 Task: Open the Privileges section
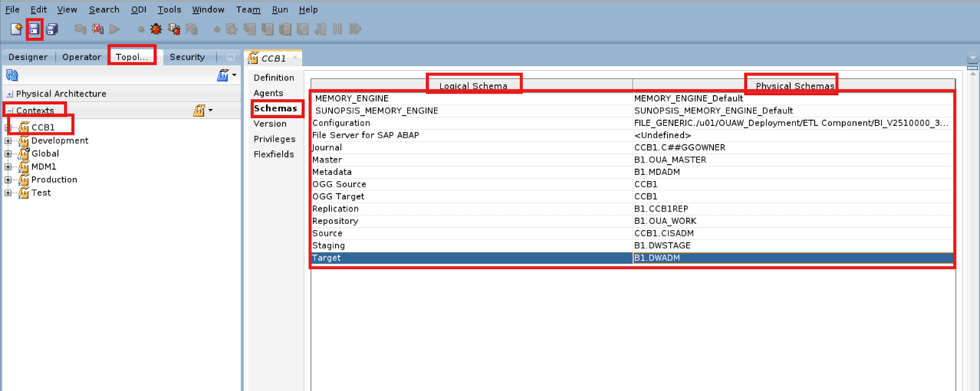coord(274,139)
